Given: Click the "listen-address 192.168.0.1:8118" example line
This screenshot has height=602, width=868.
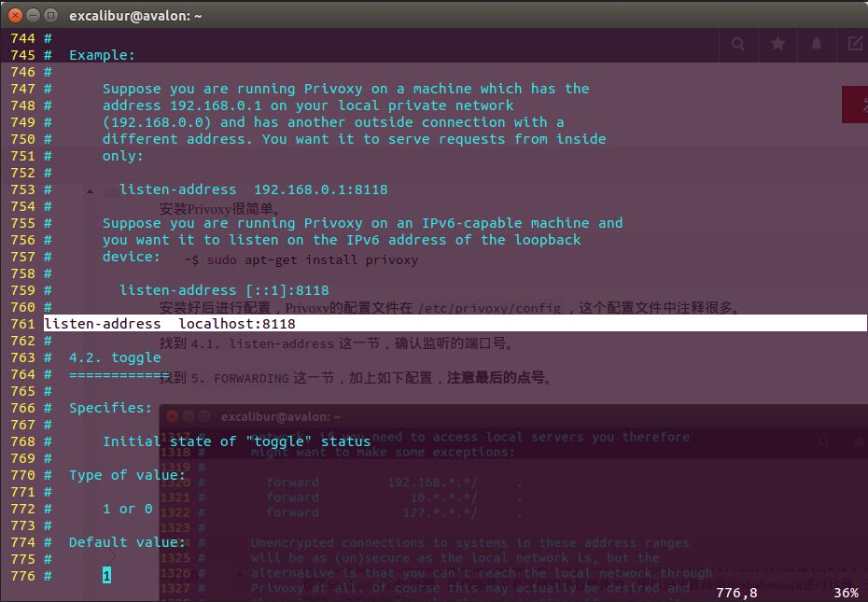Looking at the screenshot, I should 253,189.
